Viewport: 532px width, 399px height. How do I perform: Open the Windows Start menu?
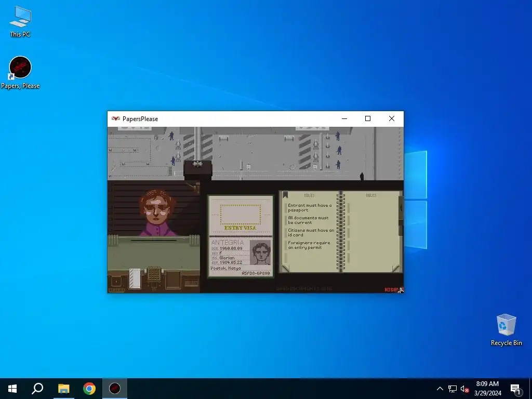(12, 389)
